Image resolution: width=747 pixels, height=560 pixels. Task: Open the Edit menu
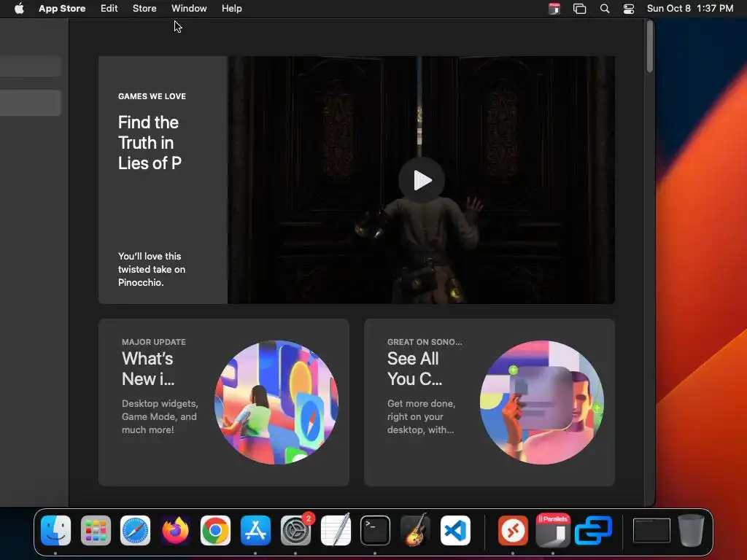pos(109,9)
